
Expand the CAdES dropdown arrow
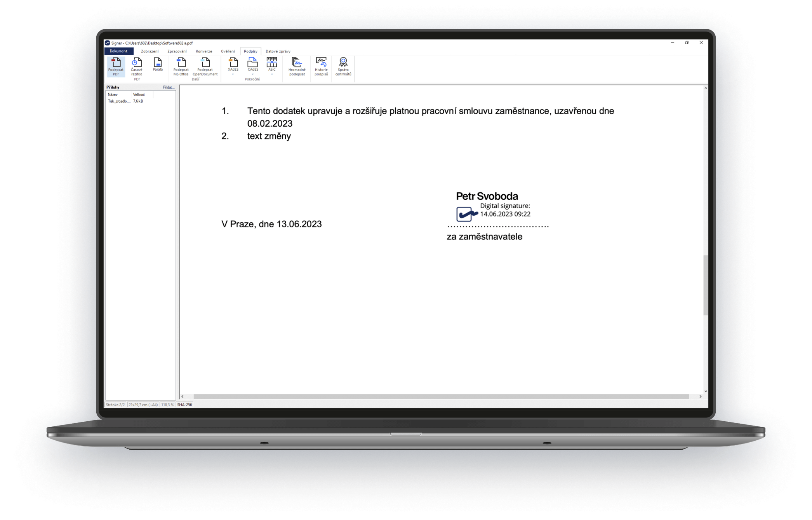[252, 74]
